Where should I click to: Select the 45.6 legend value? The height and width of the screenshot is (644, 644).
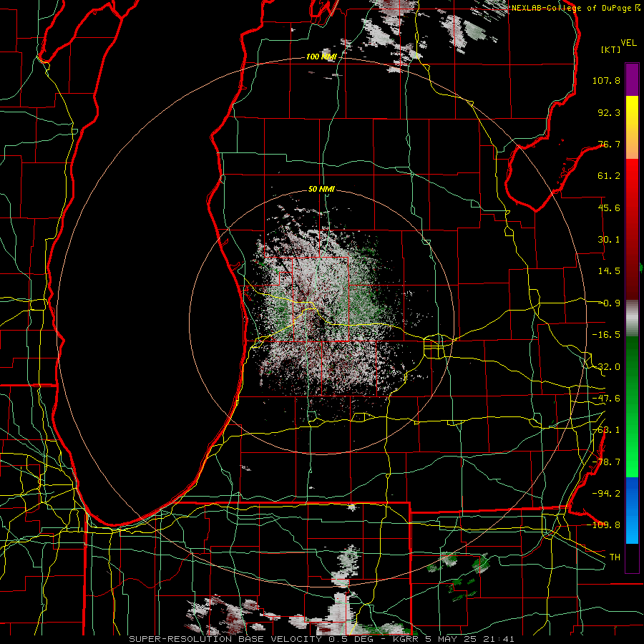click(609, 208)
